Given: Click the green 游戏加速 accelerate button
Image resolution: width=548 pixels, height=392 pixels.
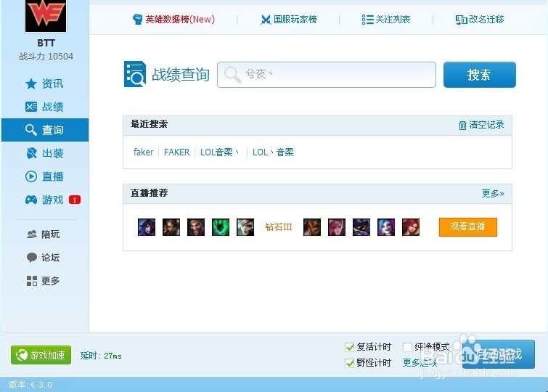Looking at the screenshot, I should [41, 355].
